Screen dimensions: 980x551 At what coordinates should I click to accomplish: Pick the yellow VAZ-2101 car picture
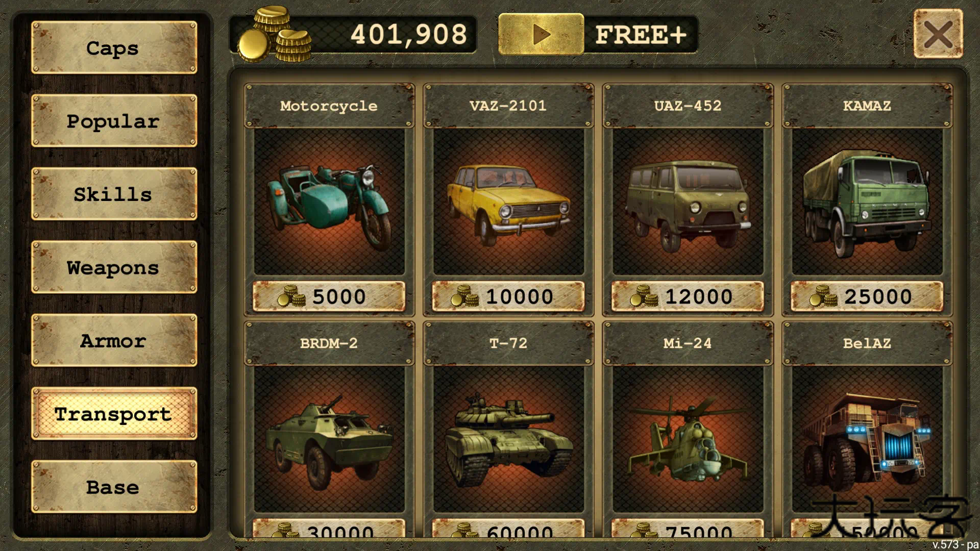[508, 202]
